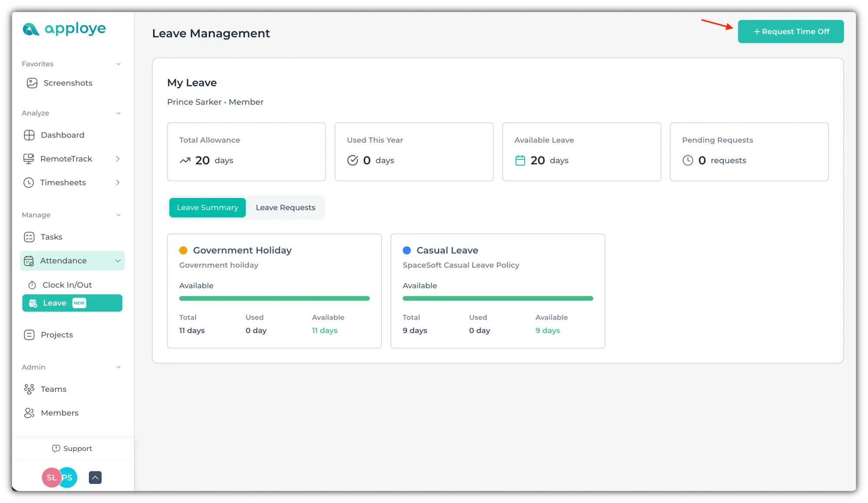The height and width of the screenshot is (503, 868).
Task: Click the PS user avatar
Action: tap(70, 477)
